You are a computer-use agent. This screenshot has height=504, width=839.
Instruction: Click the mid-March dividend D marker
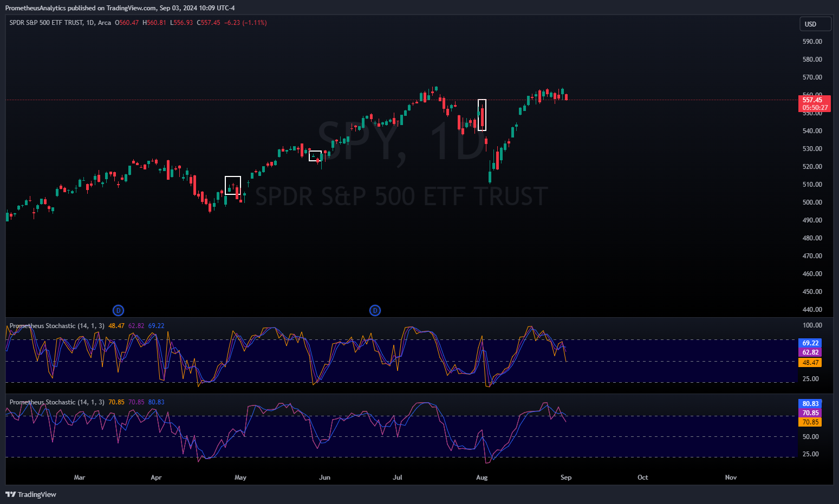click(x=118, y=310)
